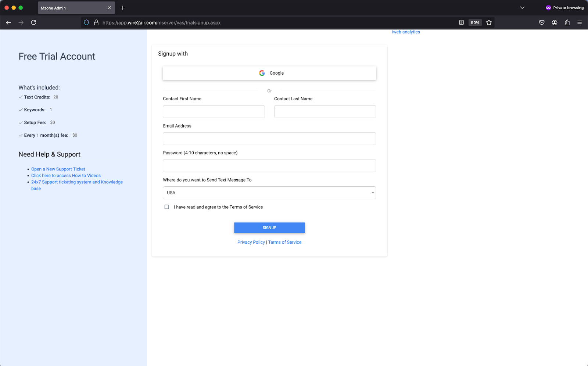The image size is (588, 366).
Task: Bookmark this page with the star icon
Action: 489,22
